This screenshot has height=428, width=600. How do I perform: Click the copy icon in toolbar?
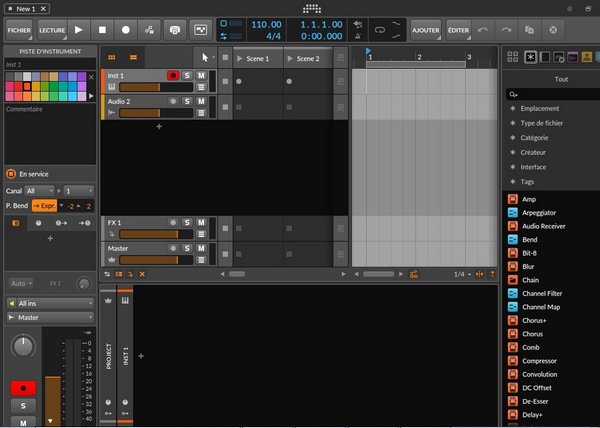pyautogui.click(x=530, y=30)
